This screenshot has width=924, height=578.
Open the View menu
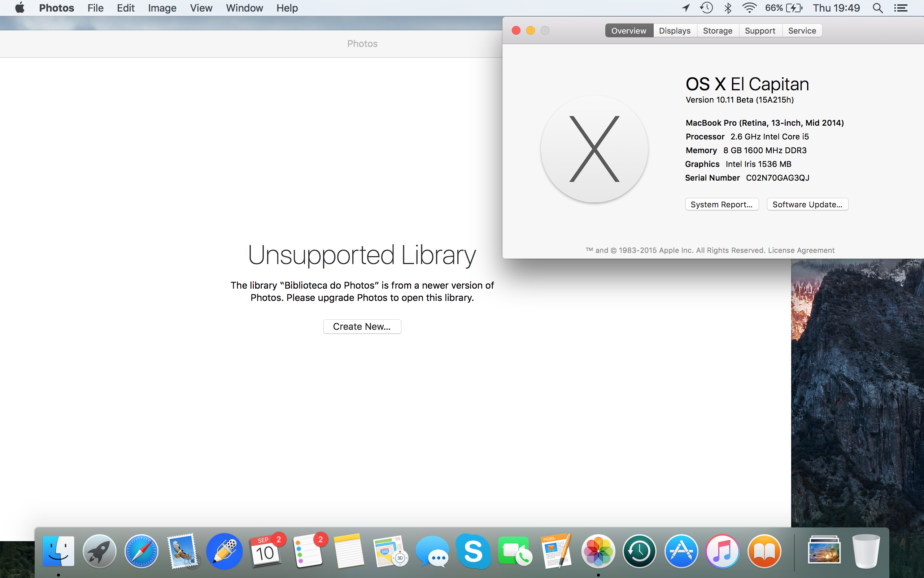[x=201, y=8]
